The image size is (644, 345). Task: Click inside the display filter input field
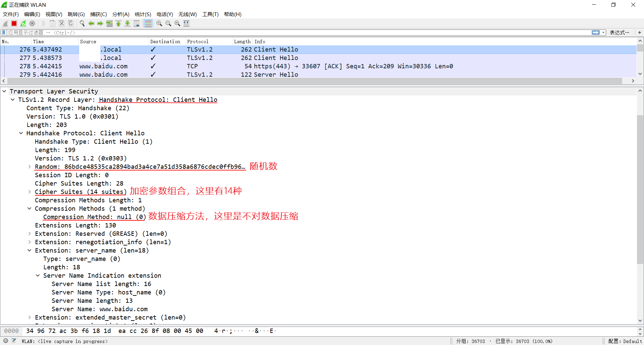pyautogui.click(x=299, y=32)
